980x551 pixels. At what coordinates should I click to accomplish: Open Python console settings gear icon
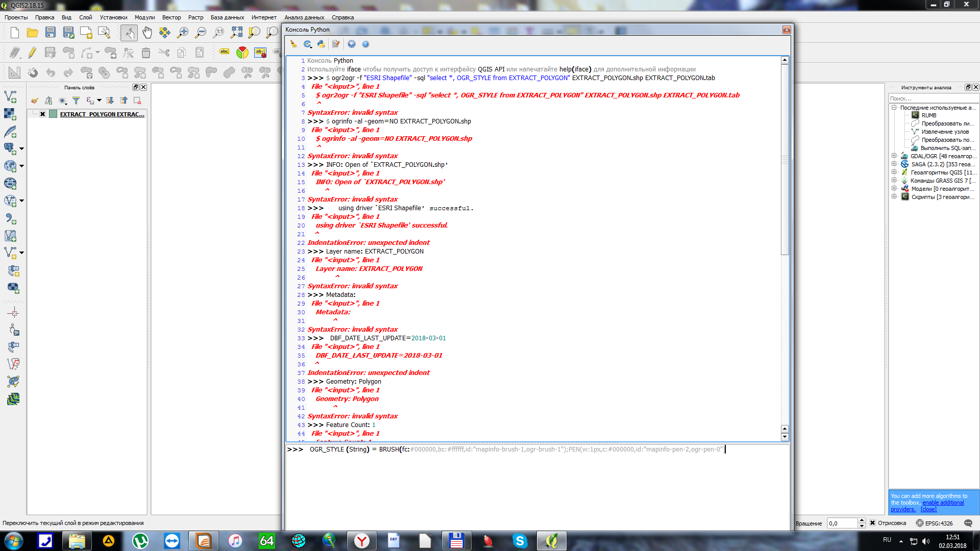point(352,44)
